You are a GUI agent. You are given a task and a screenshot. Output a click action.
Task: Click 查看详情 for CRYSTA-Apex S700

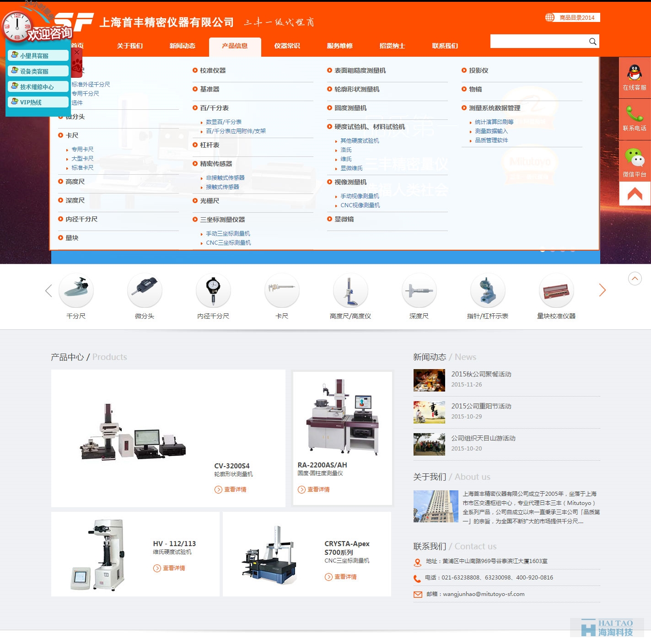341,577
